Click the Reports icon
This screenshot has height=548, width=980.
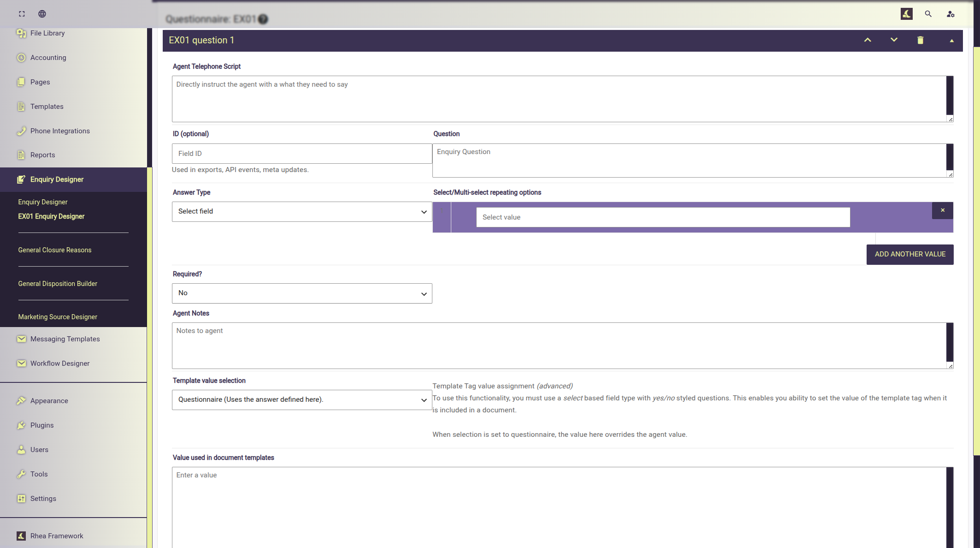click(21, 155)
